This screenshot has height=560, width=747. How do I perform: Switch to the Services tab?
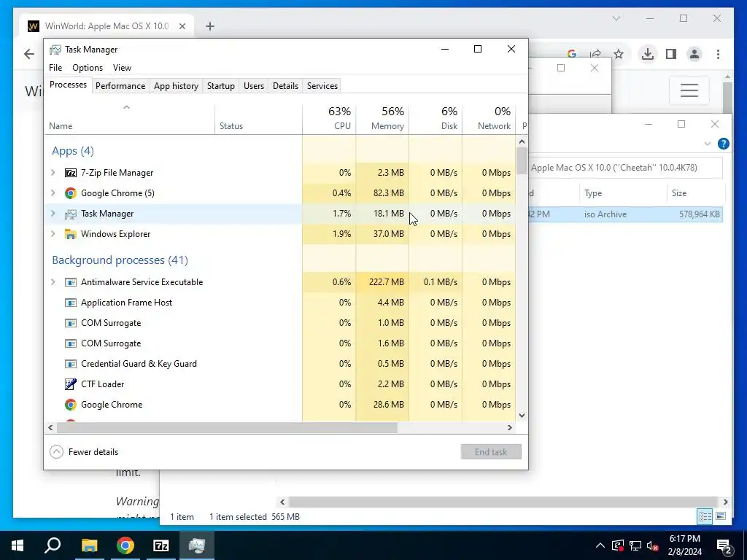(322, 86)
